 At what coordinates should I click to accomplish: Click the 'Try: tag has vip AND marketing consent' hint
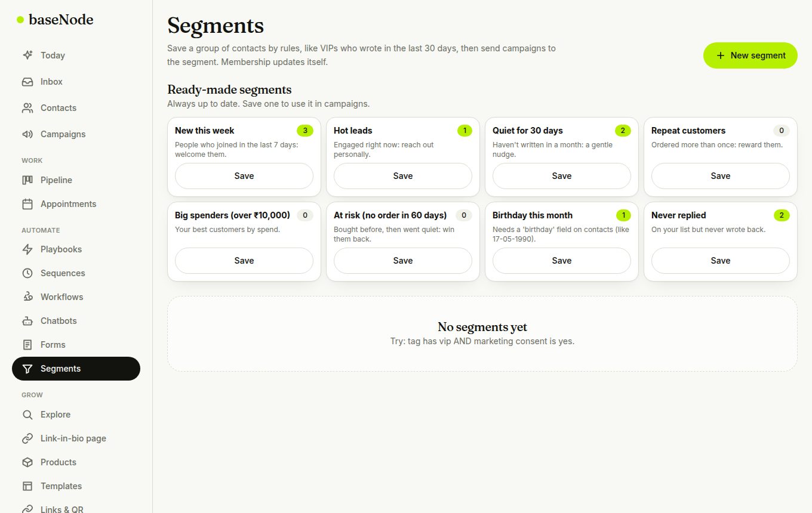pyautogui.click(x=482, y=342)
